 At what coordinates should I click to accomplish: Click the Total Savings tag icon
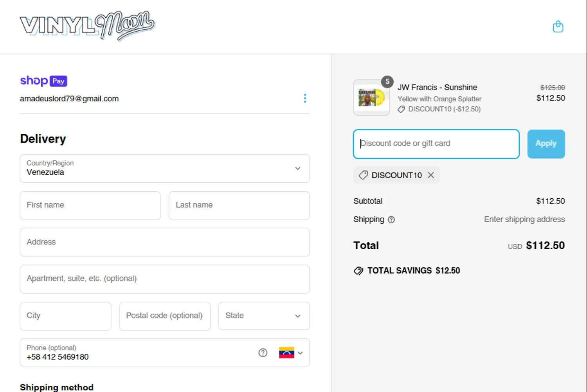[358, 271]
